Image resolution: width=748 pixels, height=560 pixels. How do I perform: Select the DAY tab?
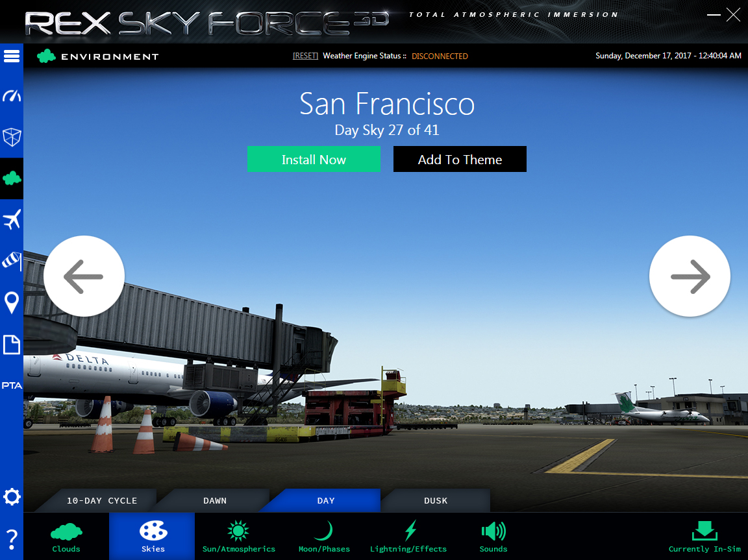pos(326,500)
